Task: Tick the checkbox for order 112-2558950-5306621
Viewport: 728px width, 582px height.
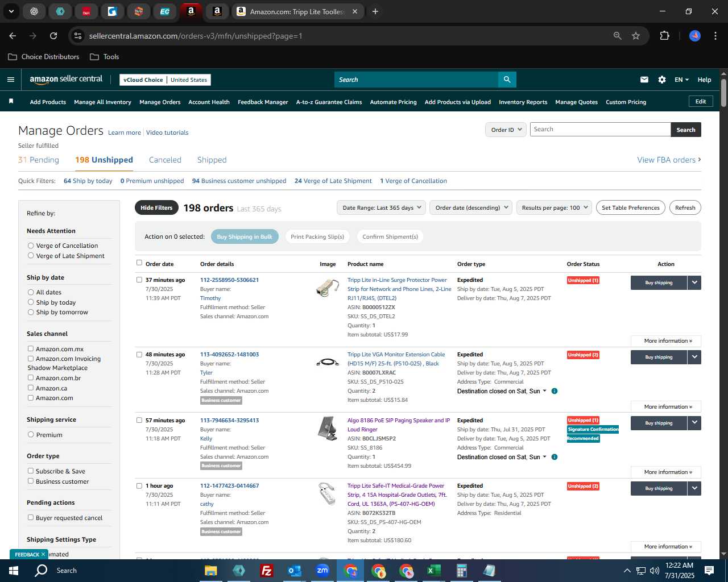Action: coord(139,280)
